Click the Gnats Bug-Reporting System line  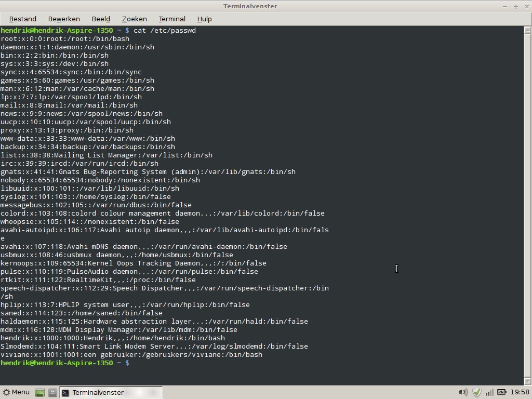click(148, 171)
